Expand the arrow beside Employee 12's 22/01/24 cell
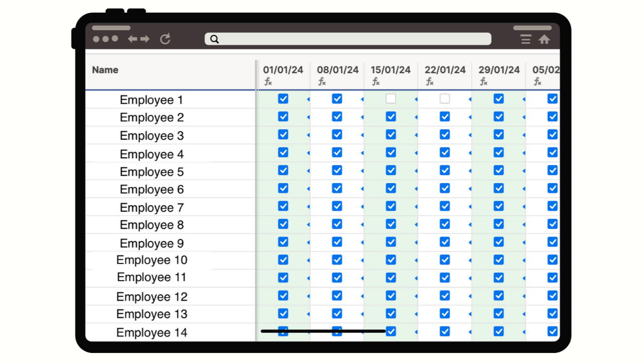 point(469,296)
